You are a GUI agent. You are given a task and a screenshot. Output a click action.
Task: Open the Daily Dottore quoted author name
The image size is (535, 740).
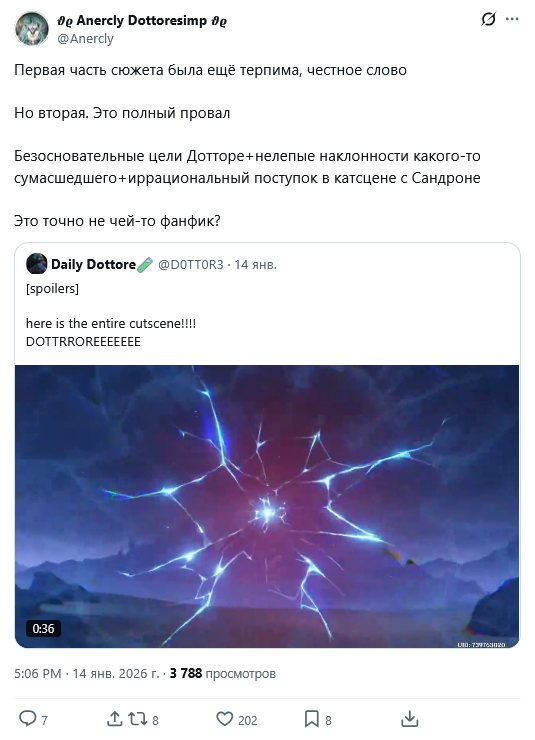click(x=93, y=264)
